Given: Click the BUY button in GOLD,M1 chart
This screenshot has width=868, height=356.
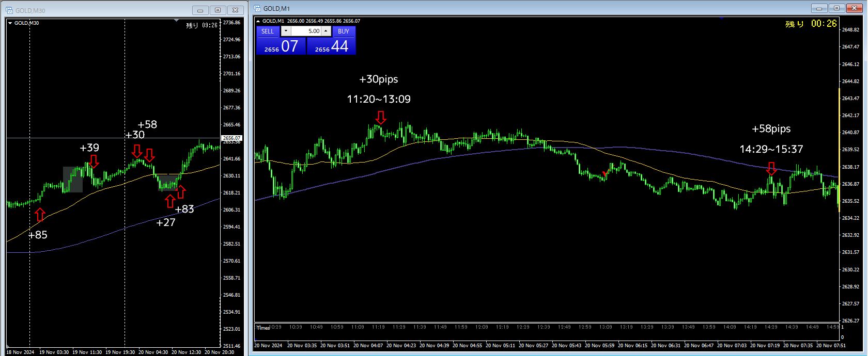Looking at the screenshot, I should [x=344, y=31].
